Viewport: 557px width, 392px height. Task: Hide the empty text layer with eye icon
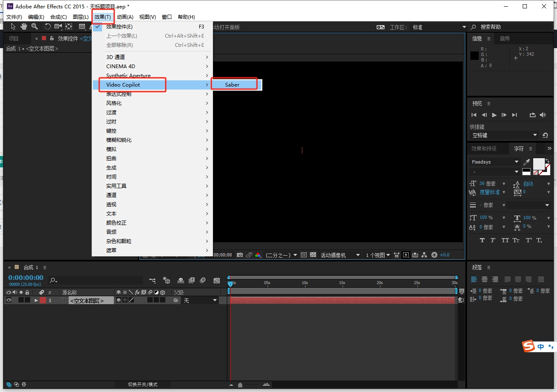pos(9,300)
